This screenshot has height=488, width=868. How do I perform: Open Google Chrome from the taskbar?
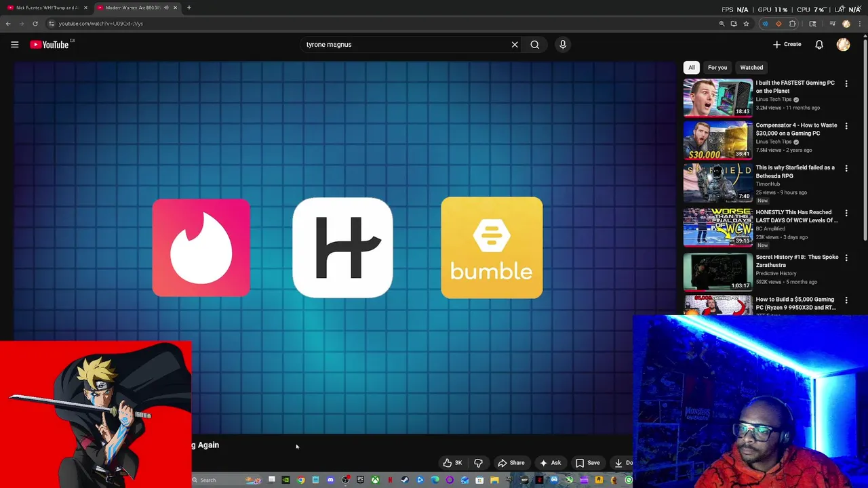[301, 480]
